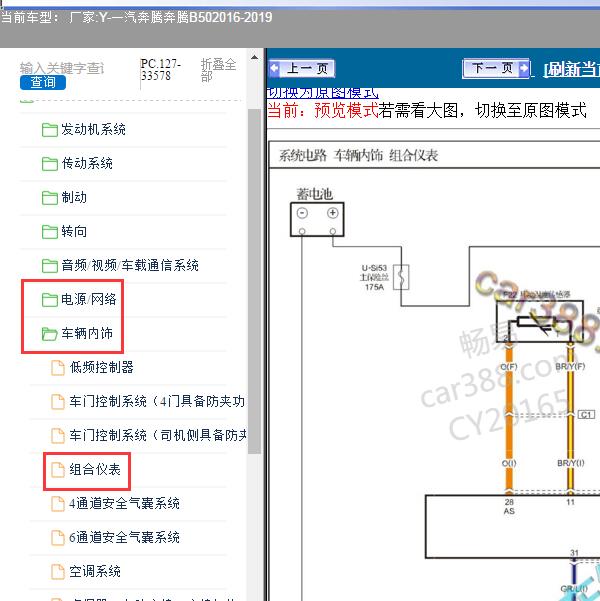Image resolution: width=600 pixels, height=601 pixels.
Task: Click the 切换为原图模式 link
Action: 322,93
